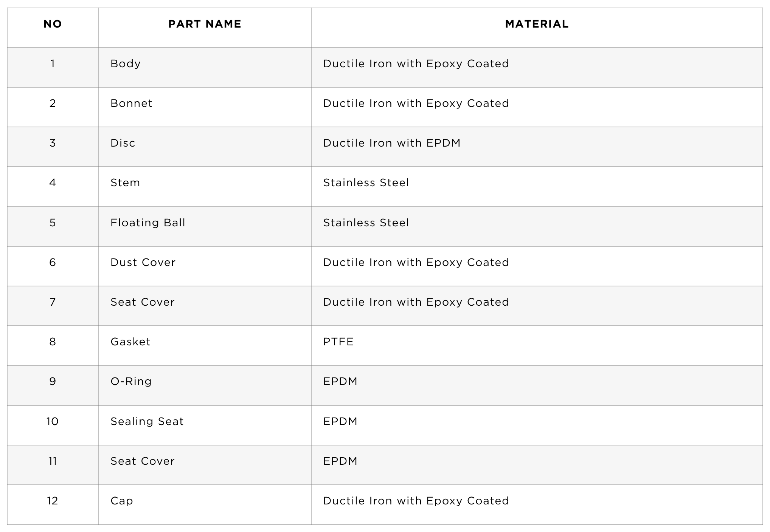Click the O-Ring part name
Screen dimensions: 770x532
click(131, 382)
